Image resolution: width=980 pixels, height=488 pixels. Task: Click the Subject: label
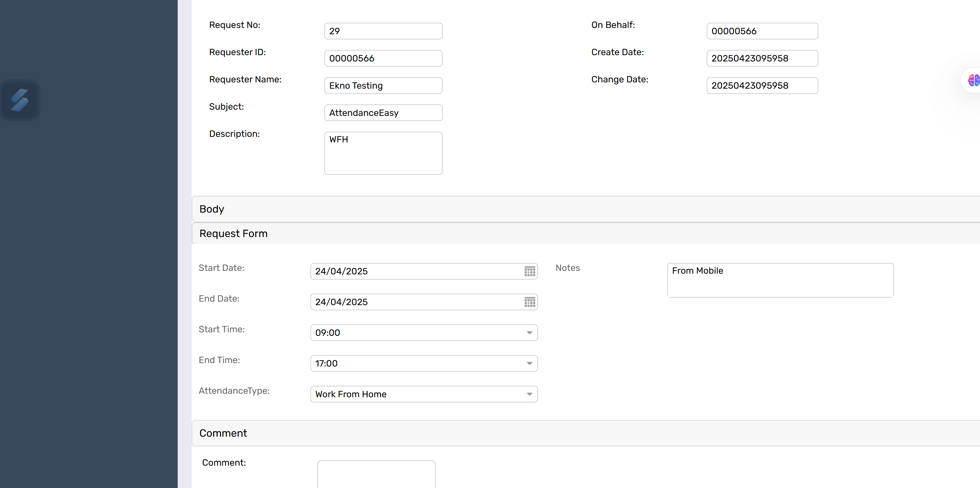[x=226, y=107]
